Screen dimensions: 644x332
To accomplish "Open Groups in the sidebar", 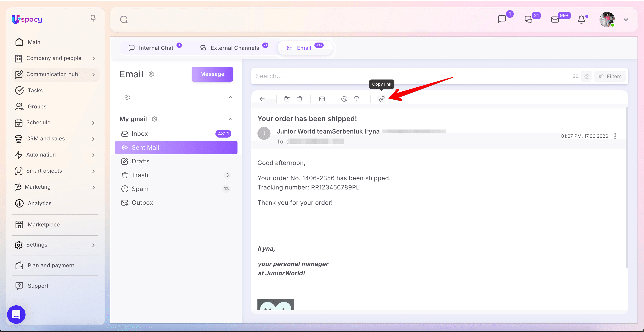I will pos(55,107).
